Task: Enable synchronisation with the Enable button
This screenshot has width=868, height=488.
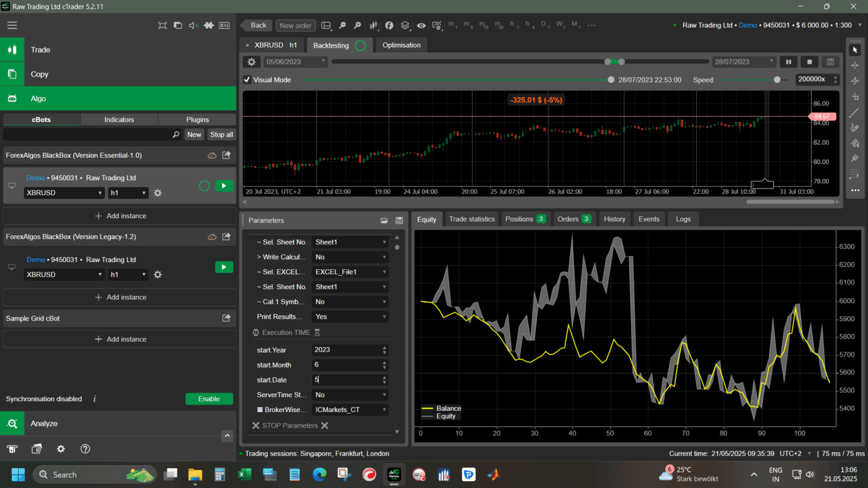Action: pos(209,399)
